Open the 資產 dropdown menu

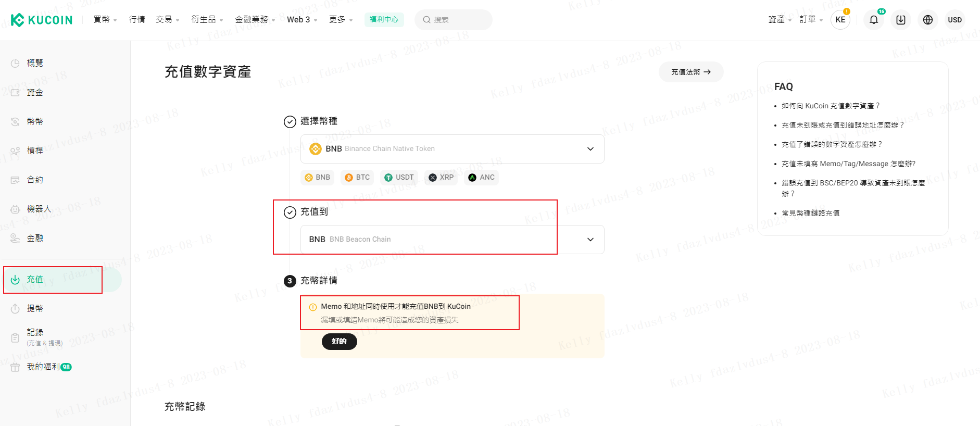pos(780,20)
